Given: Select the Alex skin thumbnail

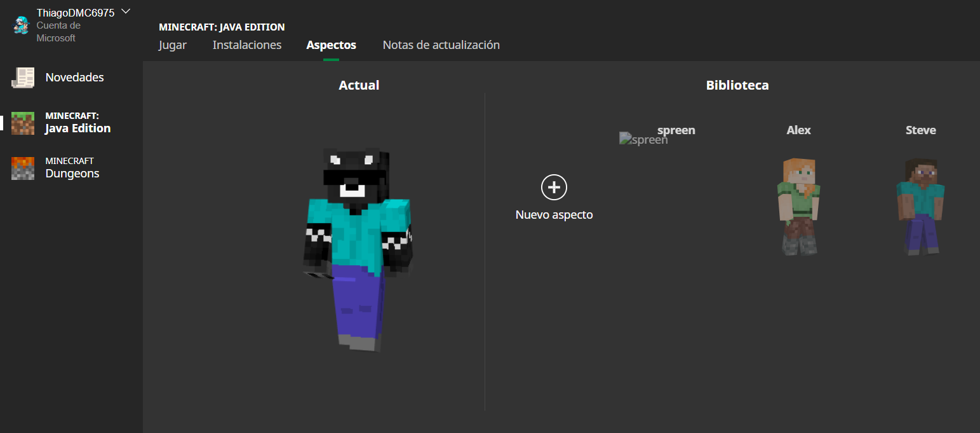Looking at the screenshot, I should 799,207.
